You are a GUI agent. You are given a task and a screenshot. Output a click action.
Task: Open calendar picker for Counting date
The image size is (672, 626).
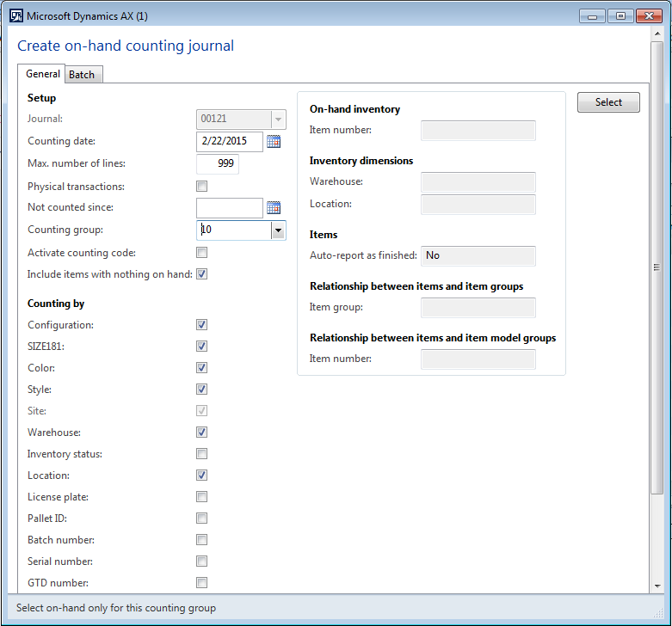[274, 141]
